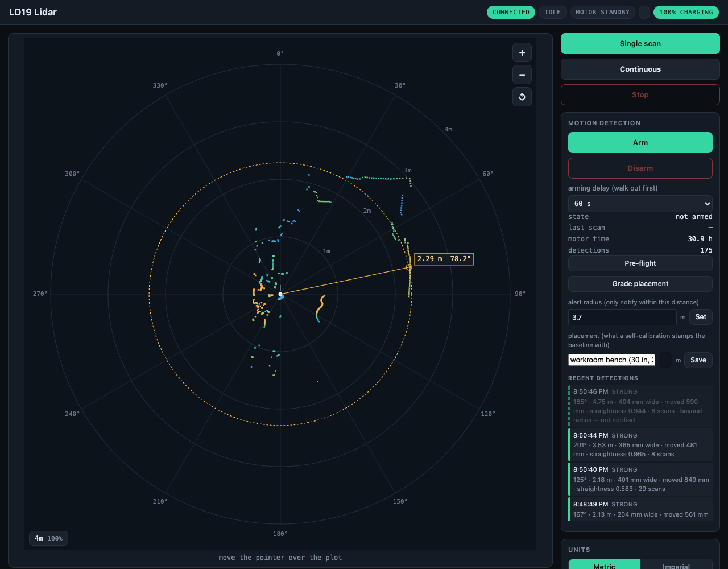Open the arming delay dropdown showing 60 s
The width and height of the screenshot is (728, 569).
pos(640,204)
